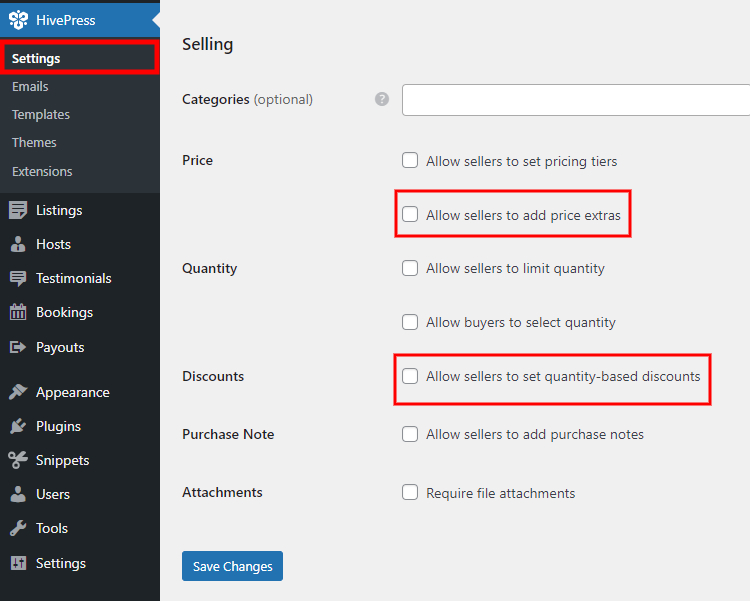The width and height of the screenshot is (750, 601).
Task: Open the Listings menu label
Action: coord(59,211)
